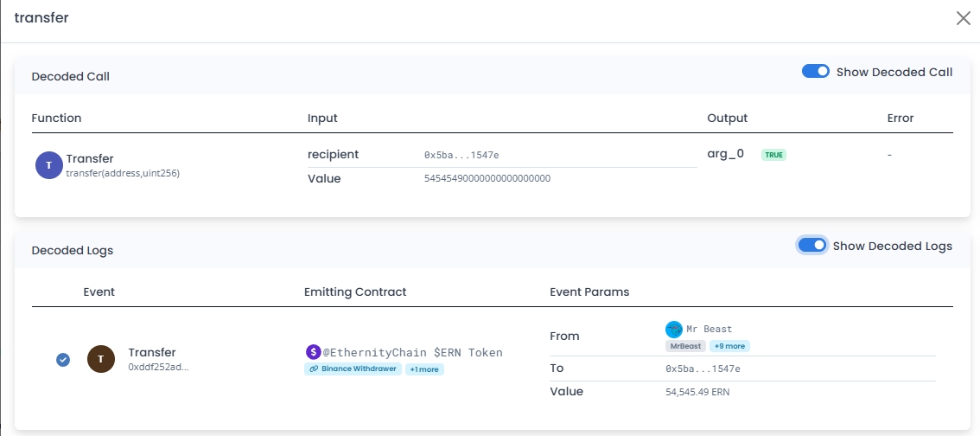Image resolution: width=980 pixels, height=436 pixels.
Task: Close the transfer dialog with X
Action: pyautogui.click(x=963, y=18)
